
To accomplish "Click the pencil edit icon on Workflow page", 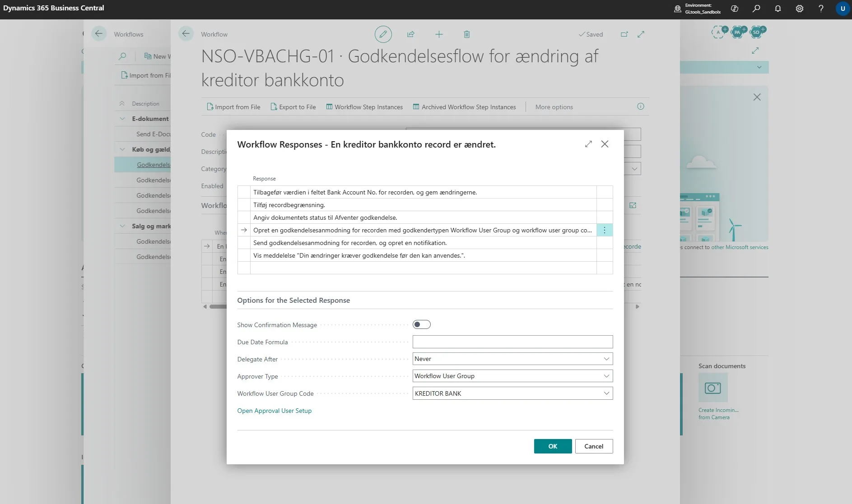I will [383, 34].
